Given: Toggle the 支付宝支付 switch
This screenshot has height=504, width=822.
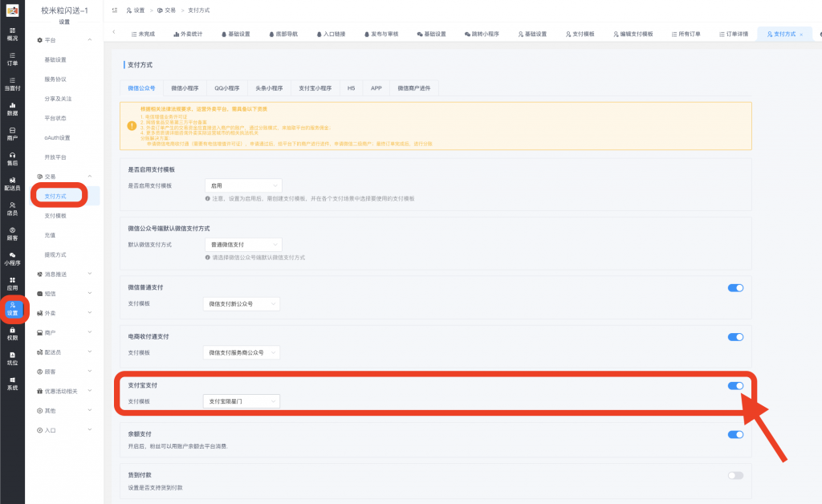Looking at the screenshot, I should click(735, 386).
